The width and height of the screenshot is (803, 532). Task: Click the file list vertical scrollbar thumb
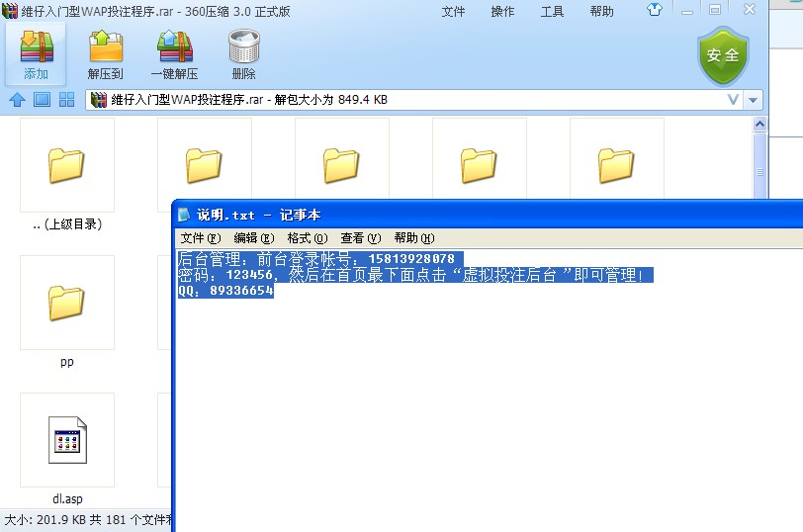[759, 166]
